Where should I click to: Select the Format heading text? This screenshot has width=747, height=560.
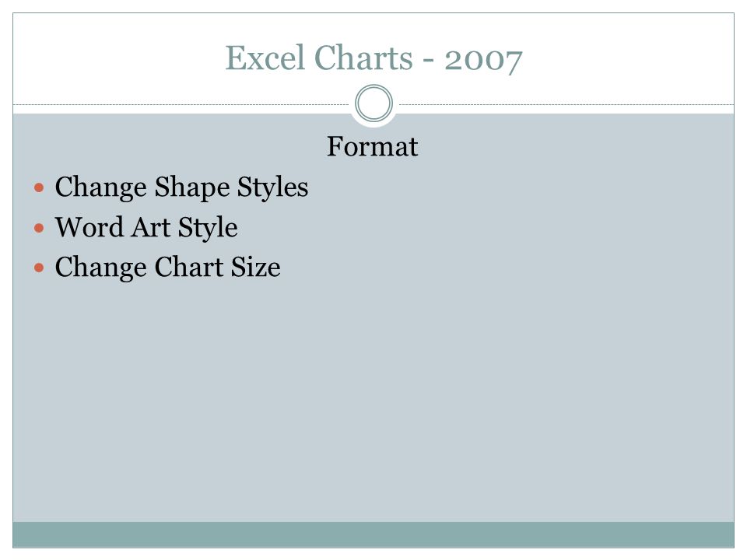(373, 146)
